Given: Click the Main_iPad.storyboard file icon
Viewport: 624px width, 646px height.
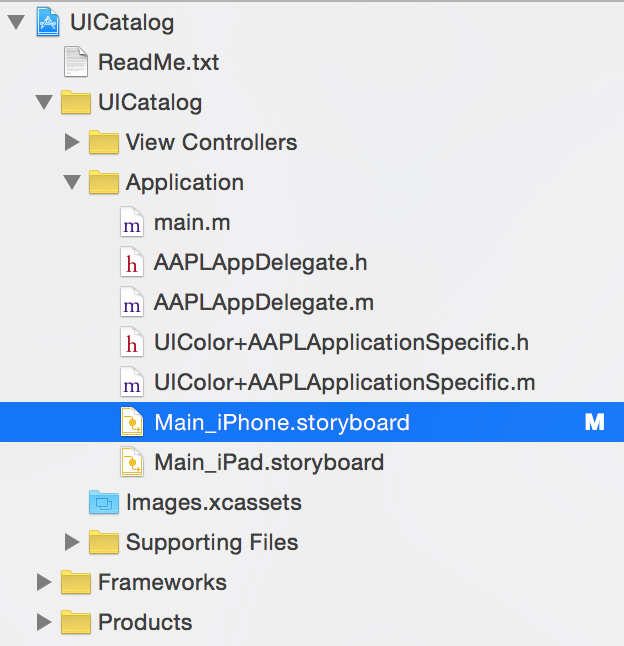Looking at the screenshot, I should pyautogui.click(x=132, y=462).
